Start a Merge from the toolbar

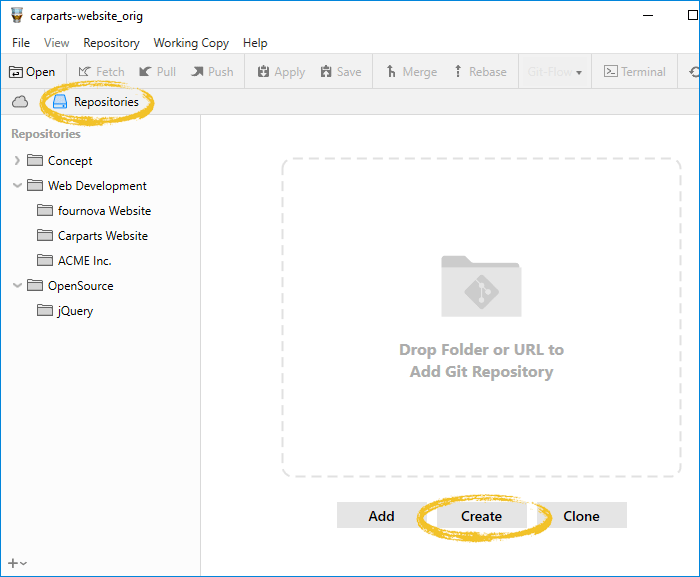point(411,72)
